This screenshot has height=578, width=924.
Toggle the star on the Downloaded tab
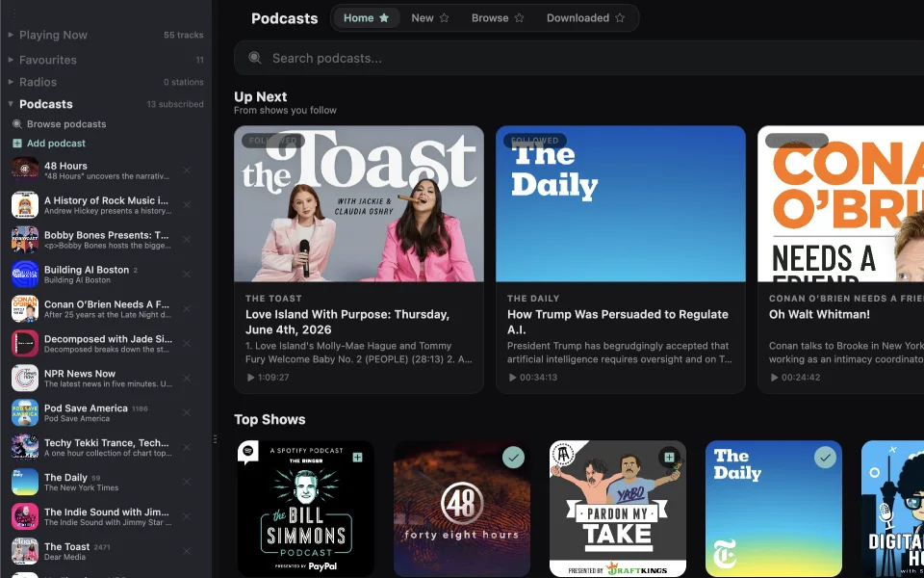tap(620, 17)
